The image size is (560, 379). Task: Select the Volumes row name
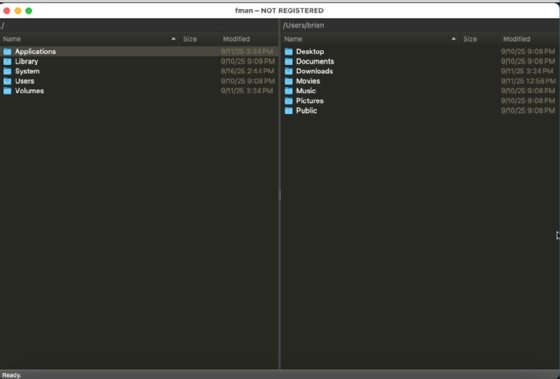pyautogui.click(x=29, y=91)
